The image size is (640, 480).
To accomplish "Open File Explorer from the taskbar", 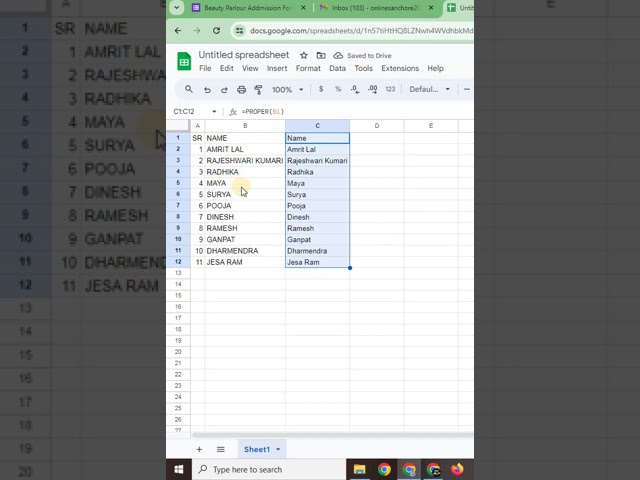I will pyautogui.click(x=359, y=469).
